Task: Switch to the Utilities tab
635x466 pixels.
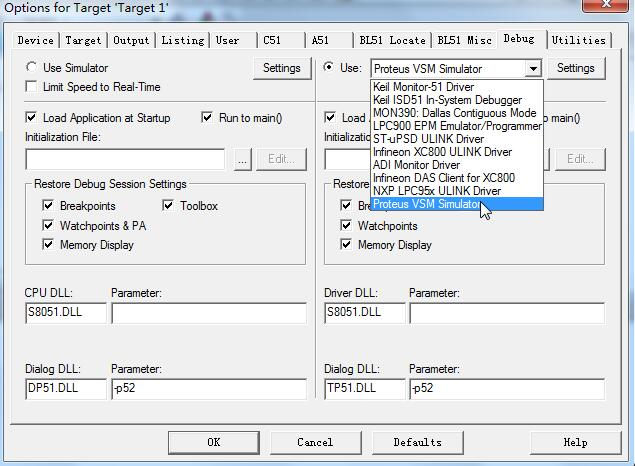Action: tap(579, 40)
